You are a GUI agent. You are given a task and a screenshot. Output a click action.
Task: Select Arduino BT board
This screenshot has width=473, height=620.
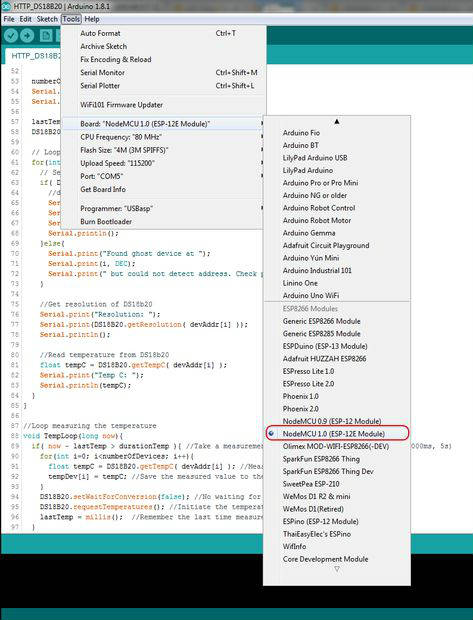[x=337, y=145]
